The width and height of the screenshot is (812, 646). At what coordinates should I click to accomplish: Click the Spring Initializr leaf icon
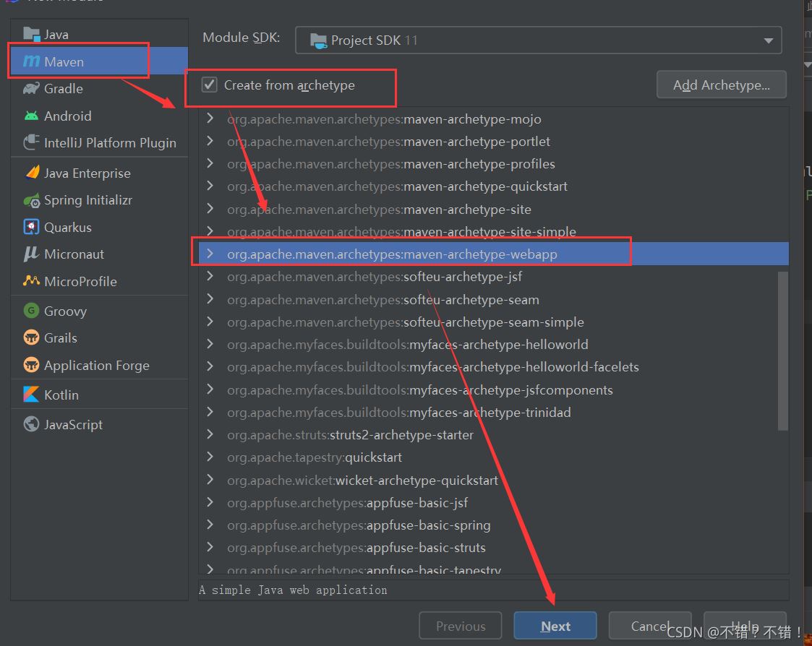[x=32, y=200]
